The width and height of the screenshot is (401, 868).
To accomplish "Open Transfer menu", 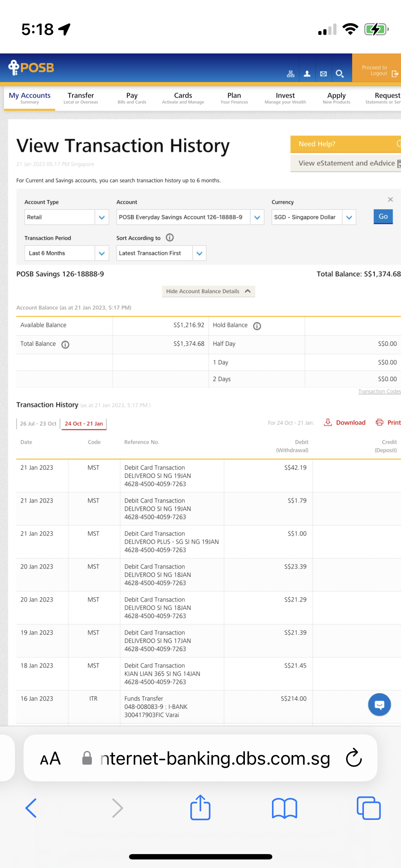I will (x=81, y=98).
